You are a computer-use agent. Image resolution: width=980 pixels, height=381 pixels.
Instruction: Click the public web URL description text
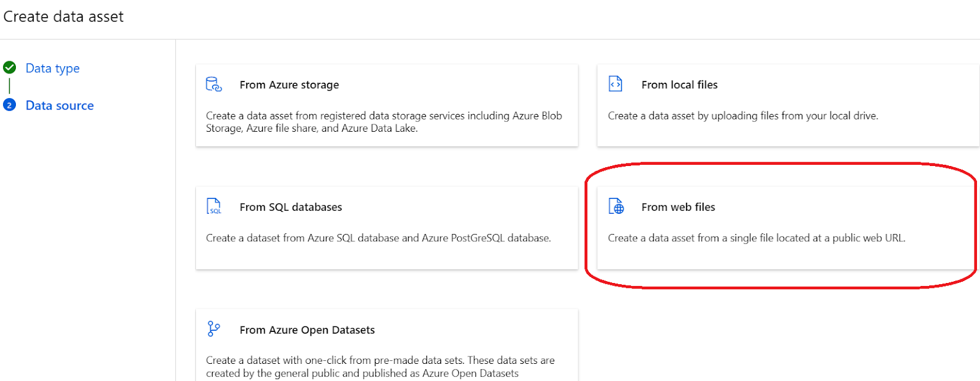point(756,238)
